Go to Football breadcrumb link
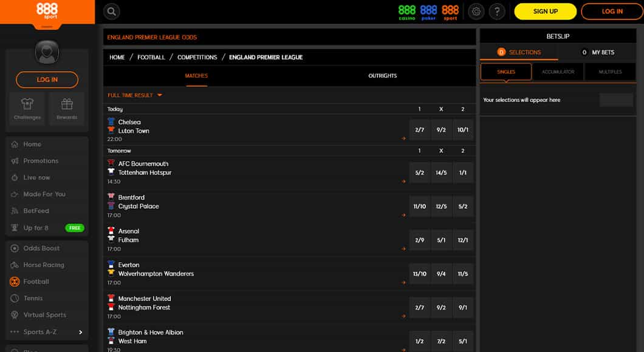This screenshot has height=352, width=644. click(x=151, y=58)
